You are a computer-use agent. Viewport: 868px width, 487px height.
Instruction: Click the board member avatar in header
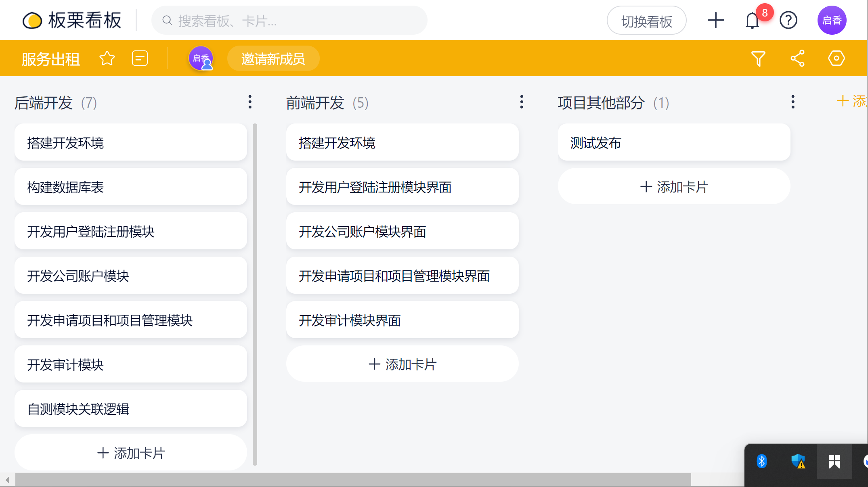point(201,59)
